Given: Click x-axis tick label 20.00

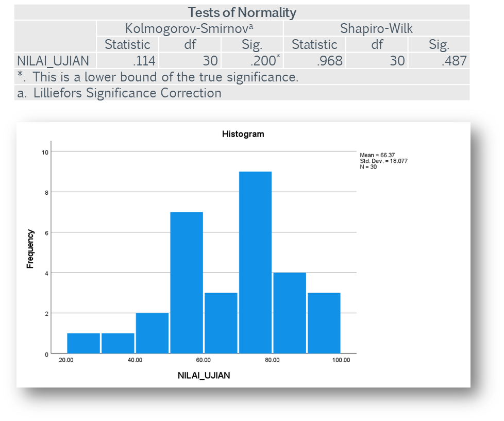Looking at the screenshot, I should 66,360.
